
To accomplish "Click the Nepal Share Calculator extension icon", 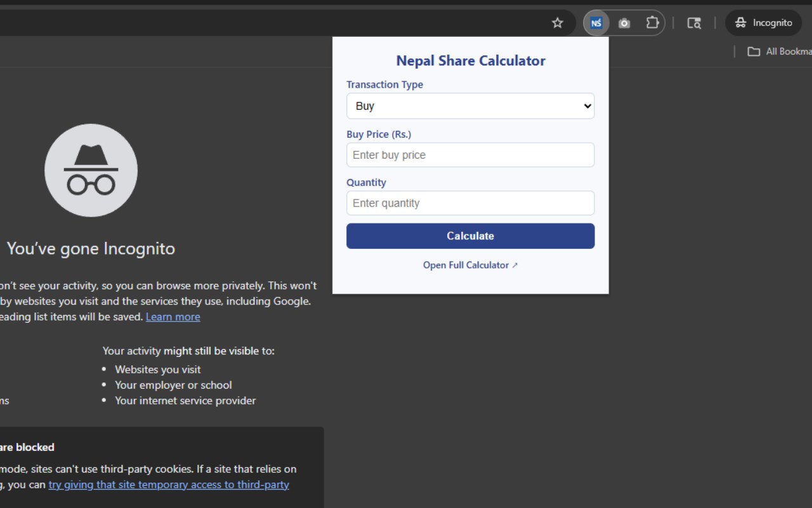I will 596,23.
